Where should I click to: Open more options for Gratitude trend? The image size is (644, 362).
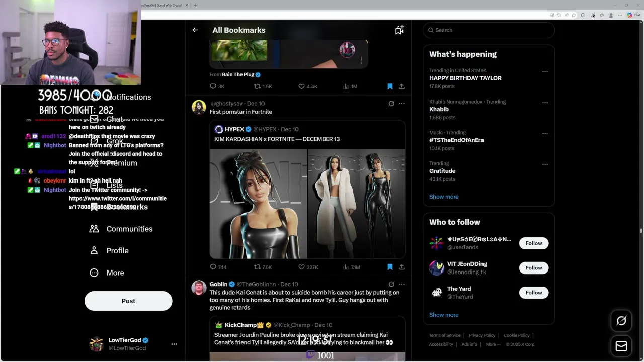click(x=545, y=164)
